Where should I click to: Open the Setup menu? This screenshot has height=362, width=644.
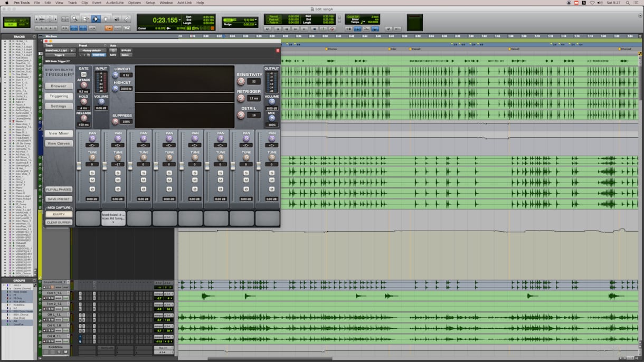click(x=150, y=3)
